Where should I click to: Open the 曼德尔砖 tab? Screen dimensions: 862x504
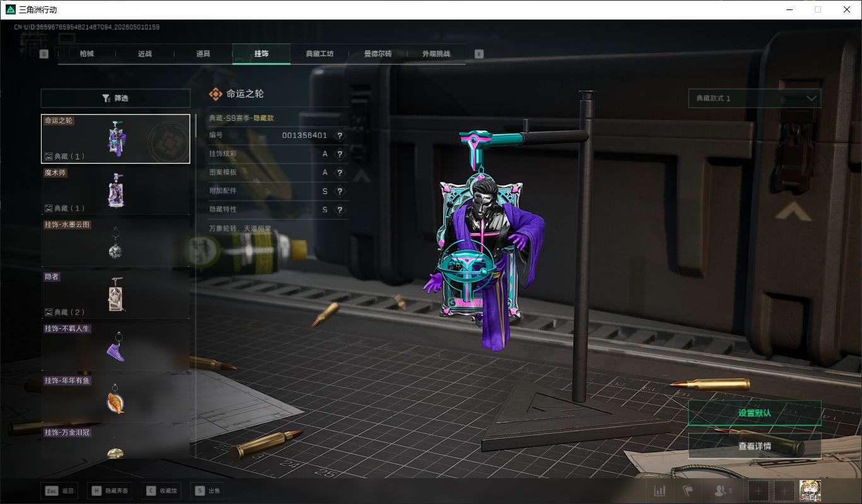[x=377, y=54]
